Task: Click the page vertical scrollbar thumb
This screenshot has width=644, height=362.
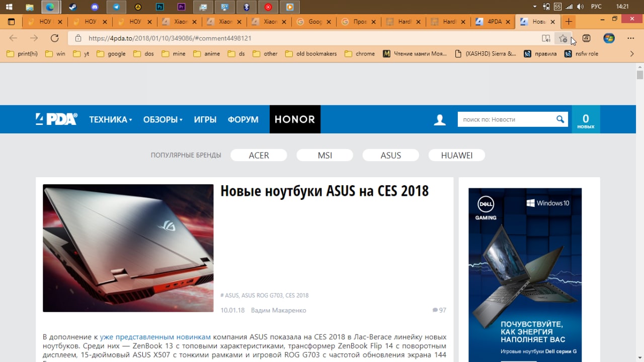Action: pos(640,75)
